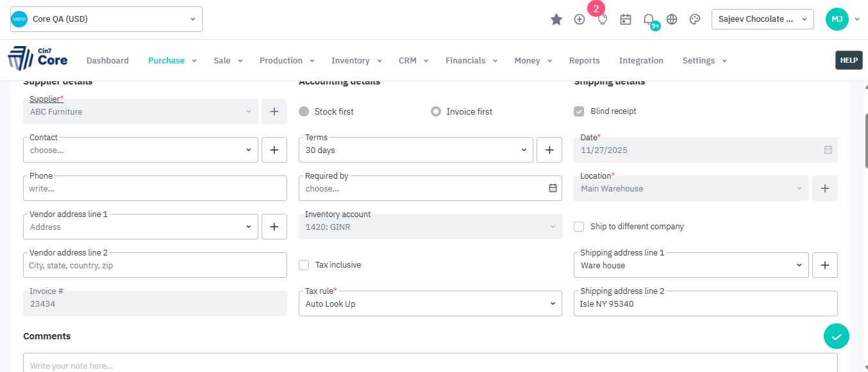868x372 pixels.
Task: Click the globe language icon
Action: [x=672, y=19]
